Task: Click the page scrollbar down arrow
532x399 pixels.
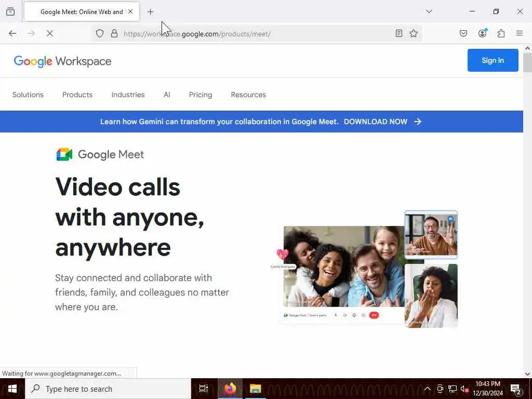Action: click(527, 374)
